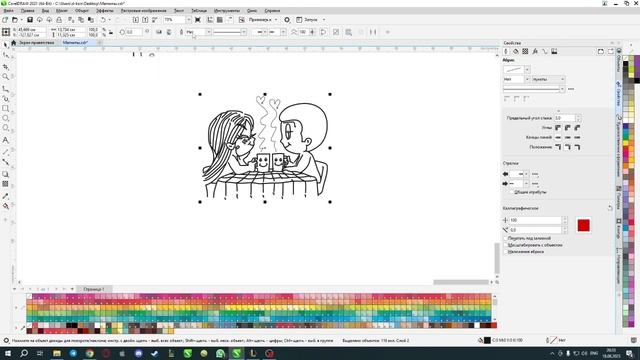The image size is (640, 360).
Task: Click the no-fill swatch in the status bar
Action: click(553, 340)
